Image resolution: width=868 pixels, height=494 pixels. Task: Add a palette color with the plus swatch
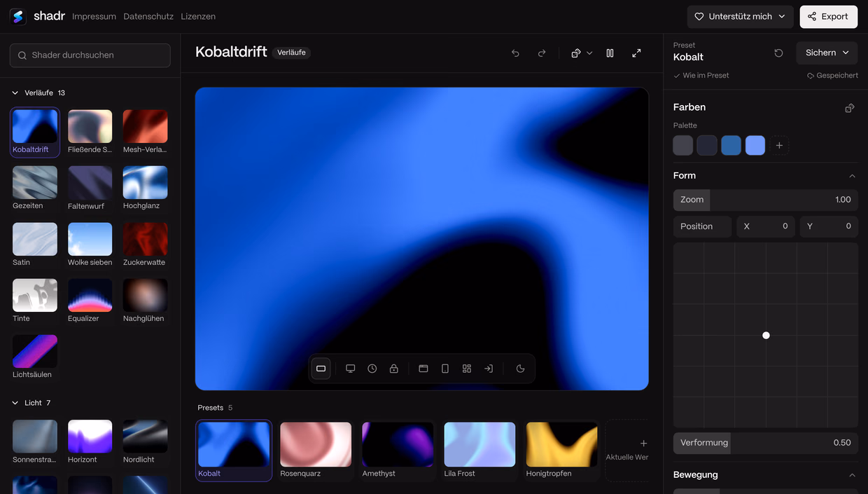(779, 146)
